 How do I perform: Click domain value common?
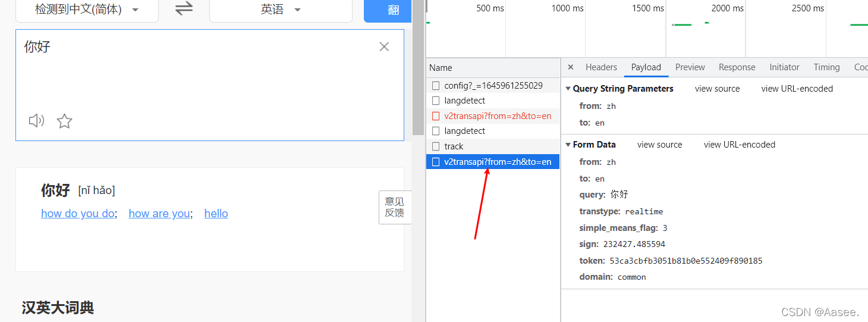coord(631,277)
